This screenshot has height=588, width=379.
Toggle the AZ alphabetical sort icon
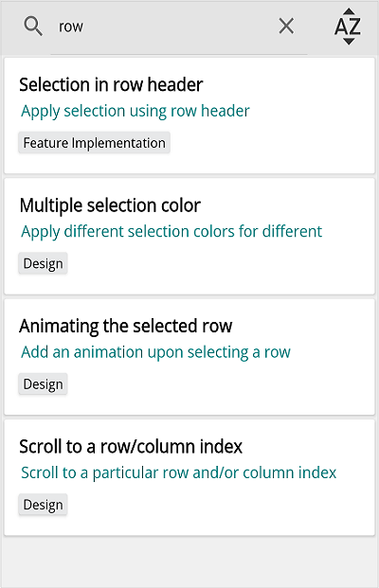click(x=348, y=27)
